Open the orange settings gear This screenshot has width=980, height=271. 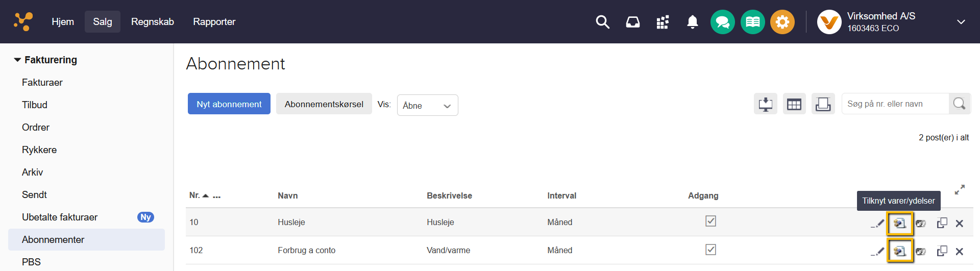click(782, 22)
